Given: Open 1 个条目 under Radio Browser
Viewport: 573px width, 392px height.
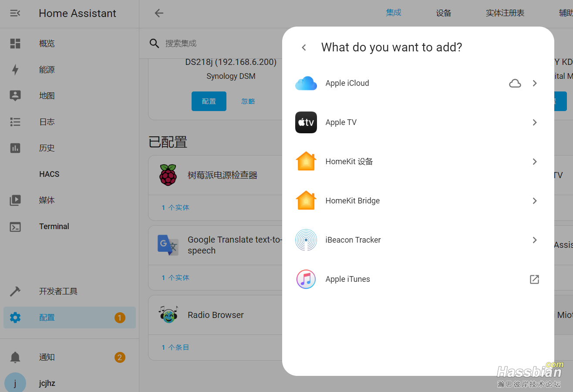Looking at the screenshot, I should coord(175,347).
